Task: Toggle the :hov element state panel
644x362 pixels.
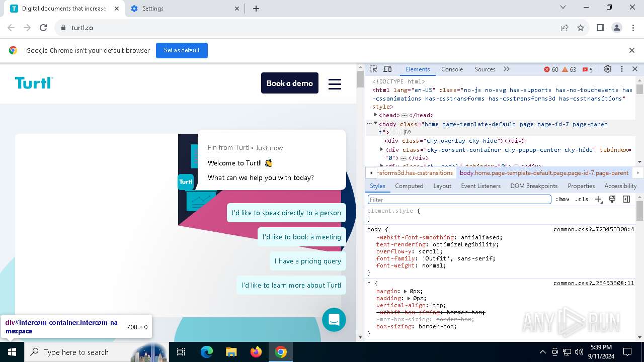Action: (x=562, y=200)
